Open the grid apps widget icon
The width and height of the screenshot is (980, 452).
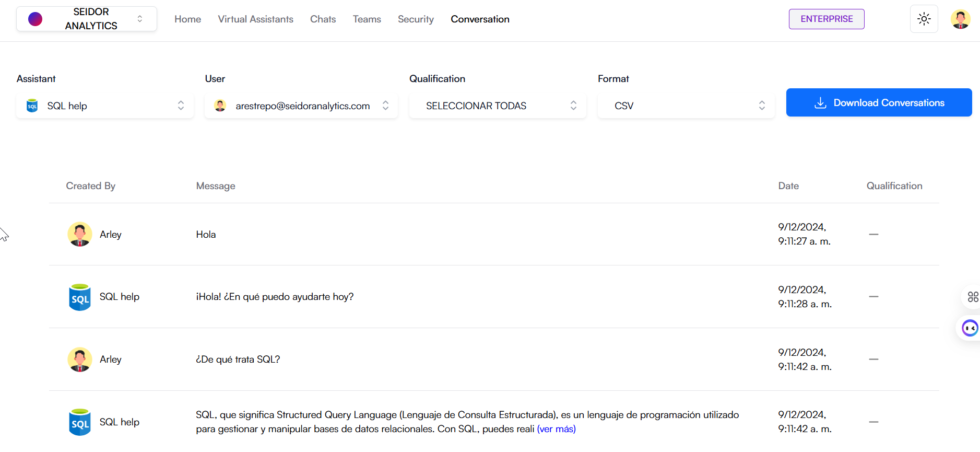pos(973,297)
